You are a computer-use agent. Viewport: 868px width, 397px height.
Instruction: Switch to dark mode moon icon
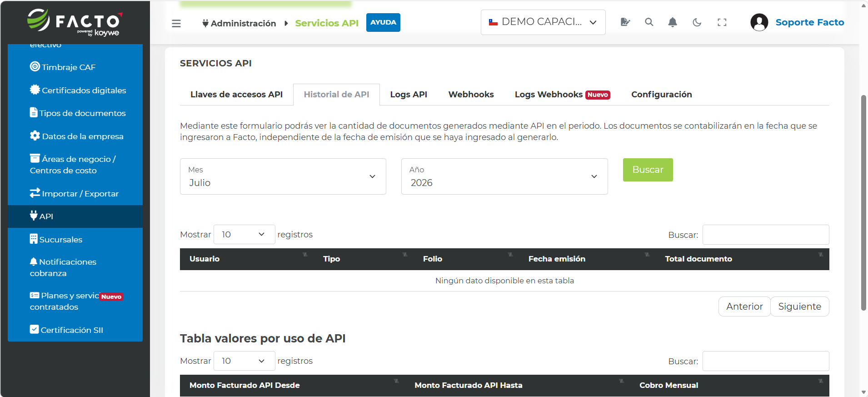(x=697, y=22)
